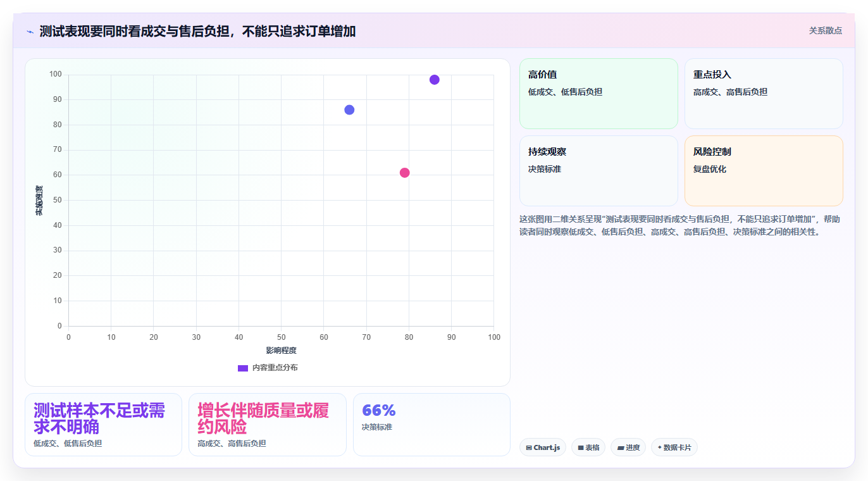Click the 持续观察 card heading
The image size is (868, 481).
tap(547, 152)
